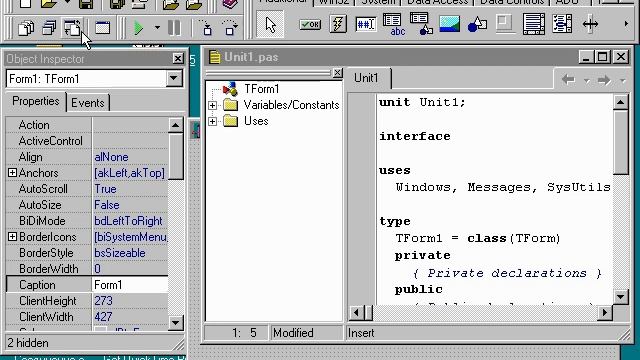Switch to the ADO palette tab
The height and width of the screenshot is (360, 640).
[567, 2]
